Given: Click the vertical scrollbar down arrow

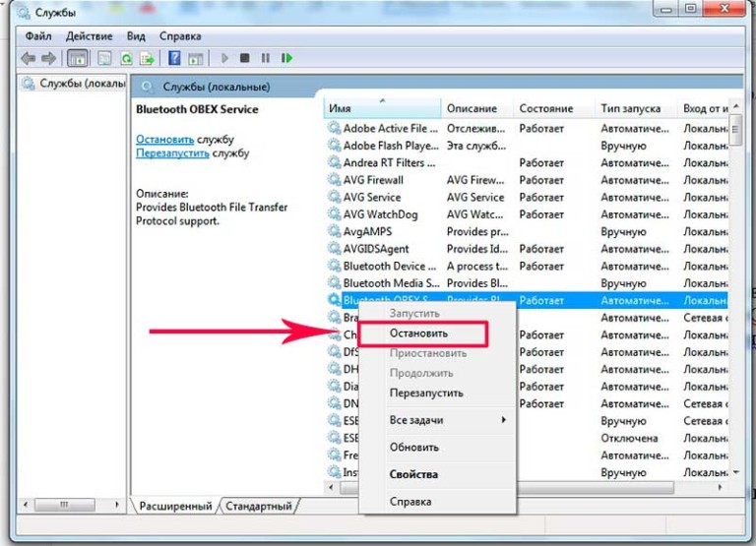Looking at the screenshot, I should coord(736,473).
